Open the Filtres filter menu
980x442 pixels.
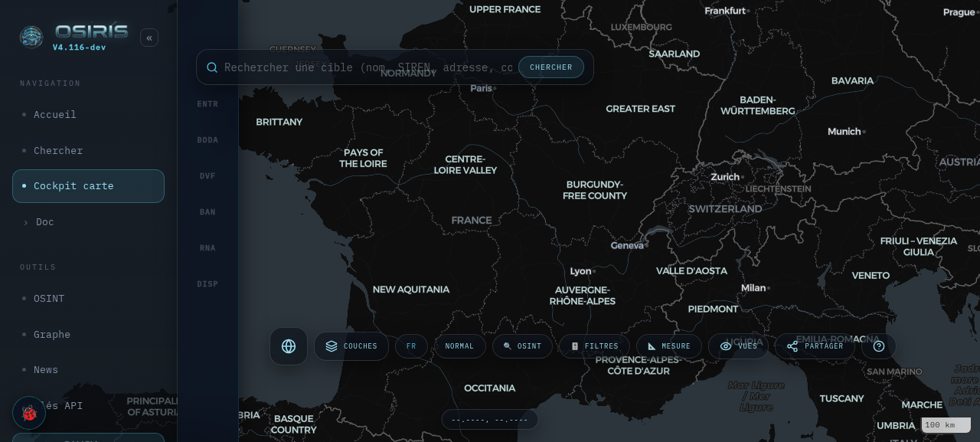point(594,346)
